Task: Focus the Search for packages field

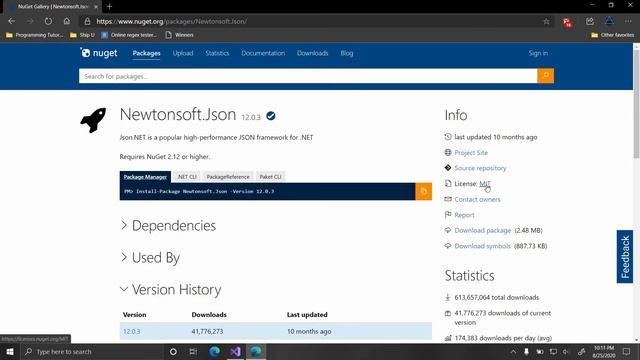Action: 308,76
